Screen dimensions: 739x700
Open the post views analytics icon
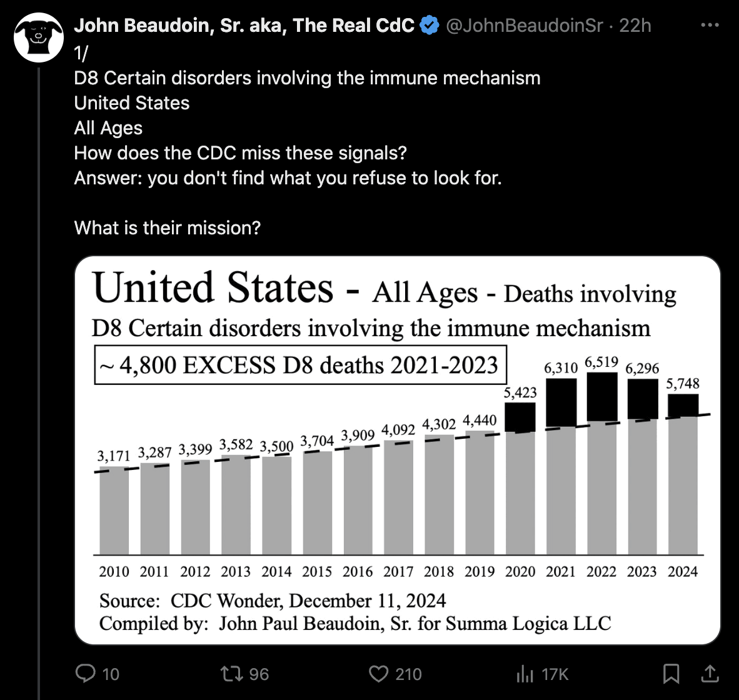(524, 674)
